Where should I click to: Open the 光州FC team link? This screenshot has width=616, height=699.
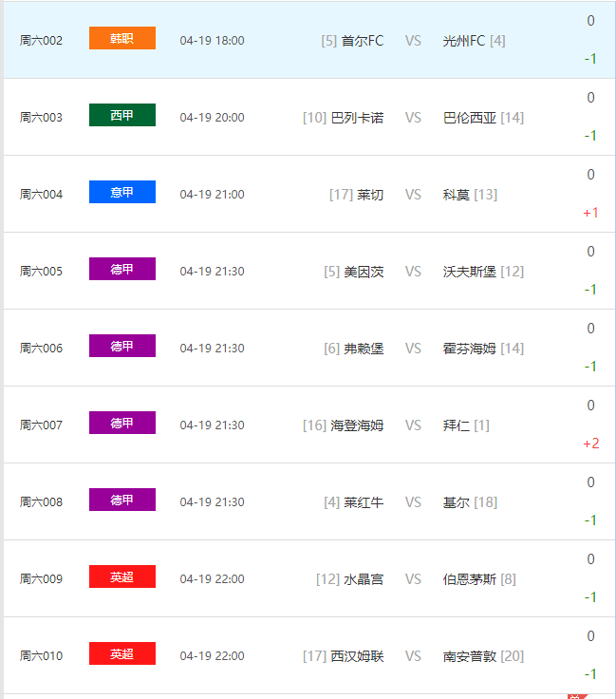point(464,41)
